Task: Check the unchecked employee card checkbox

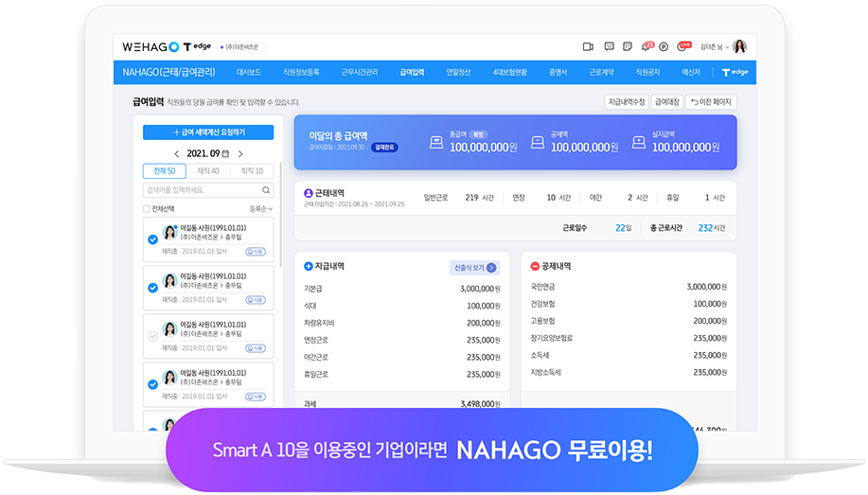Action: click(x=152, y=336)
